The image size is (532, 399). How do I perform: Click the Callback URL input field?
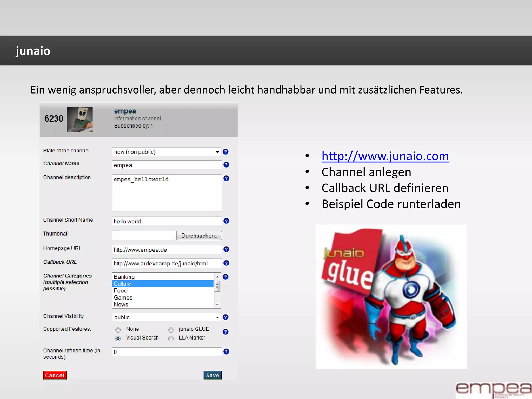tap(167, 263)
